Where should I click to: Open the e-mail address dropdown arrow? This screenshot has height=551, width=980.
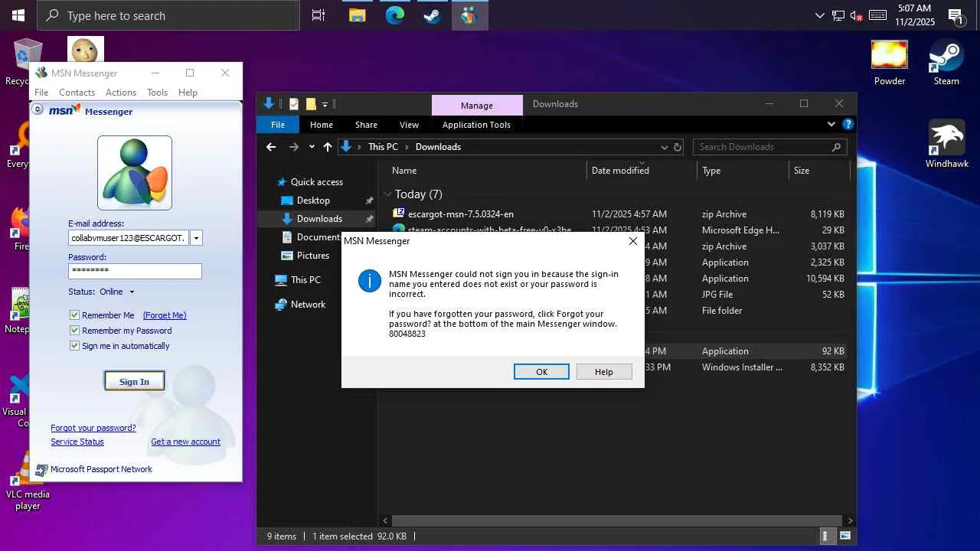click(x=196, y=238)
